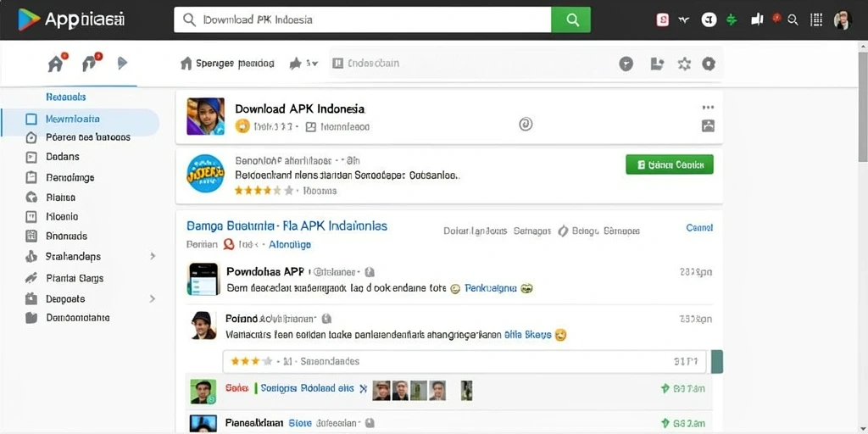Select Kloanio sidebar item
Screen dimensions: 868x434
52,216
